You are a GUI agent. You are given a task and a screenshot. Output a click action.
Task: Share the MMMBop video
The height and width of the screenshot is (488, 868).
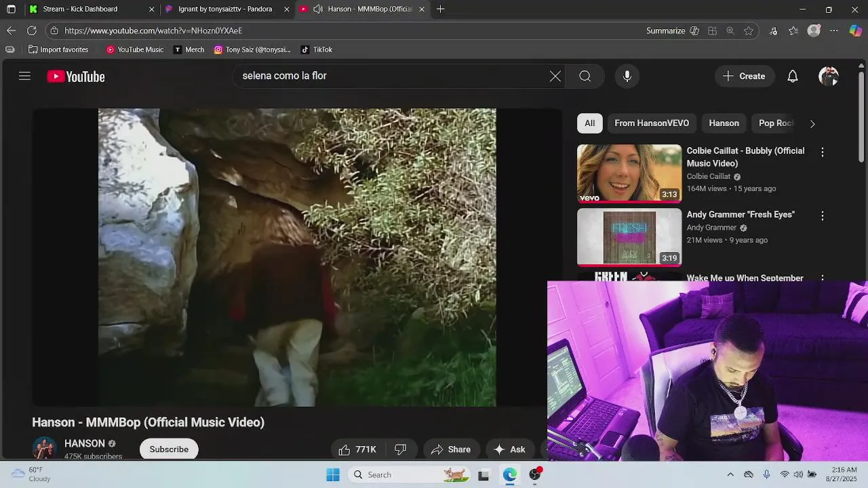point(450,449)
